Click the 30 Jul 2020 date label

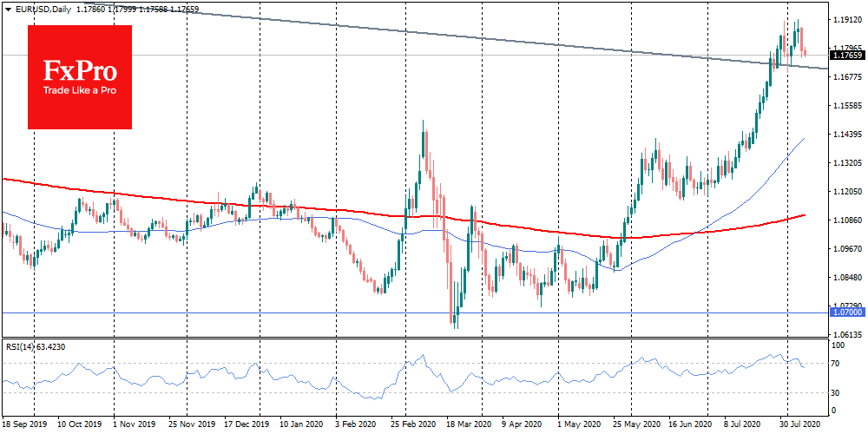click(x=796, y=426)
